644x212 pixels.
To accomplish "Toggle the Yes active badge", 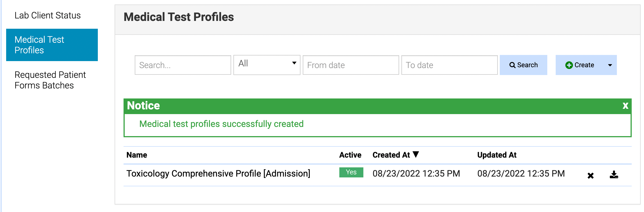I will (x=351, y=172).
